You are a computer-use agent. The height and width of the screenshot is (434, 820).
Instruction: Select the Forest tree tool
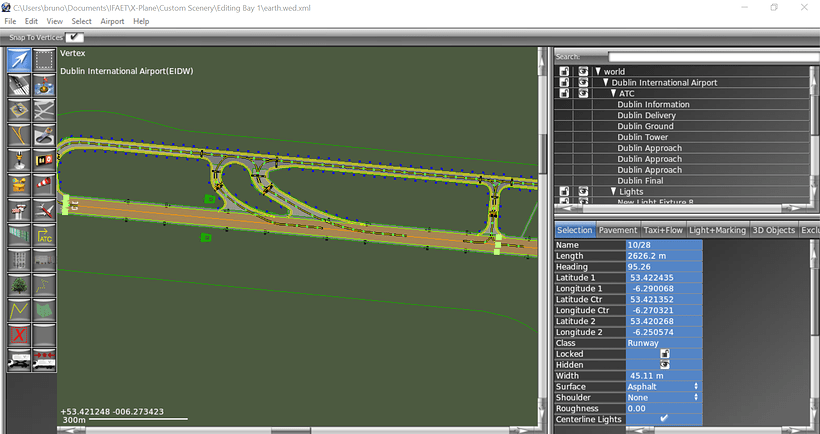[19, 285]
